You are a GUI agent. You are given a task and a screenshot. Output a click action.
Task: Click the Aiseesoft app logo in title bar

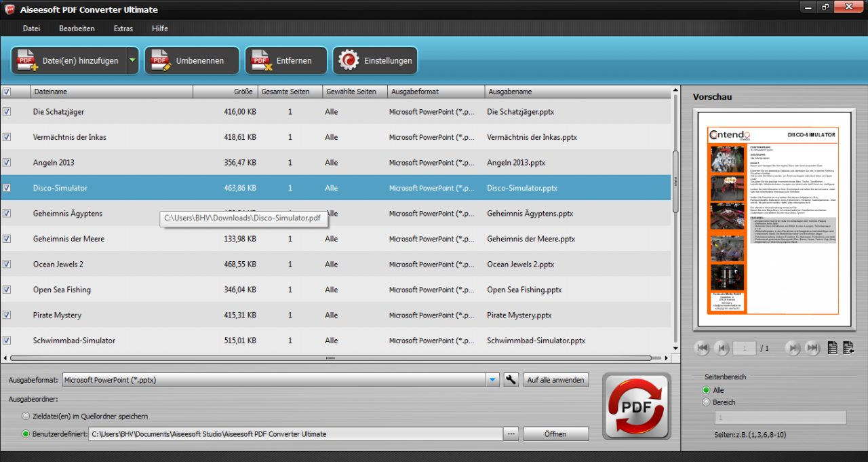(9, 9)
